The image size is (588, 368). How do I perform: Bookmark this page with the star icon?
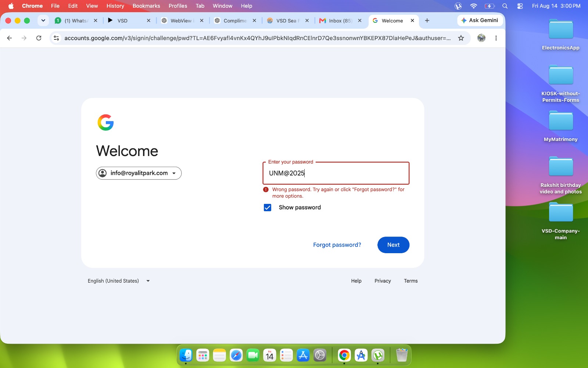[x=461, y=38]
